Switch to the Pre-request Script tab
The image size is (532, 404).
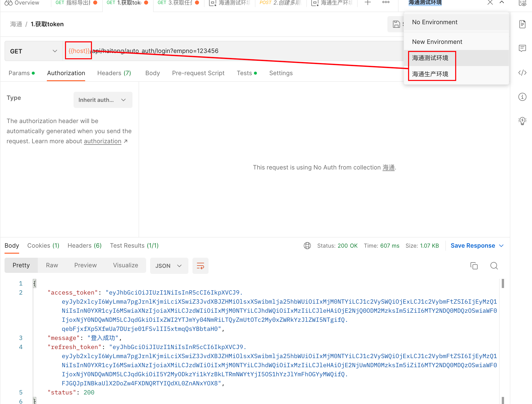click(198, 73)
